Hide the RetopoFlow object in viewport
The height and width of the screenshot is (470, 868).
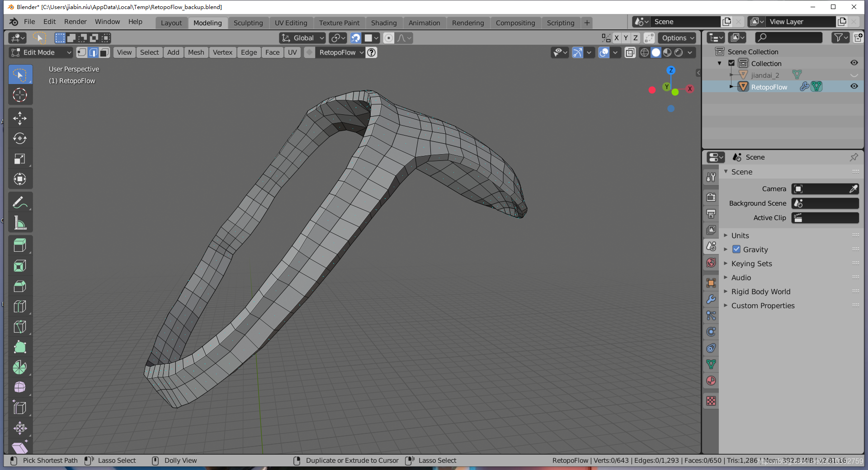[854, 86]
